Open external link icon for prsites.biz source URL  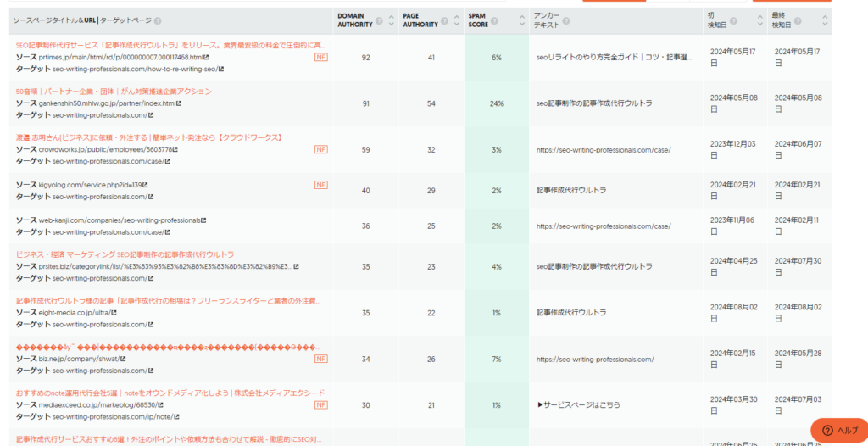point(296,266)
